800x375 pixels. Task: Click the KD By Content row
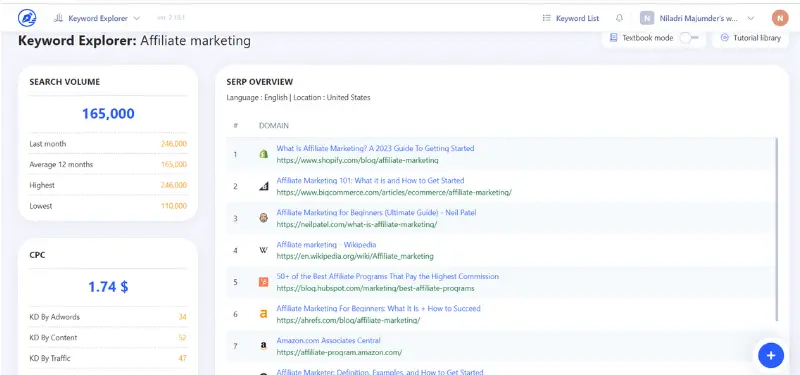[108, 338]
